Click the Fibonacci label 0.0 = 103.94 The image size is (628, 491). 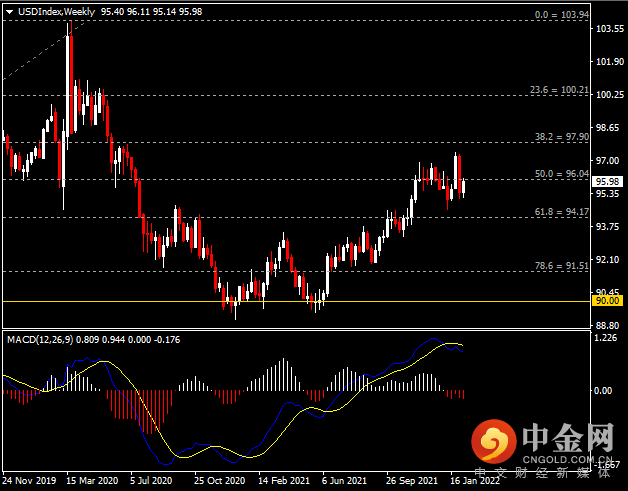(562, 15)
